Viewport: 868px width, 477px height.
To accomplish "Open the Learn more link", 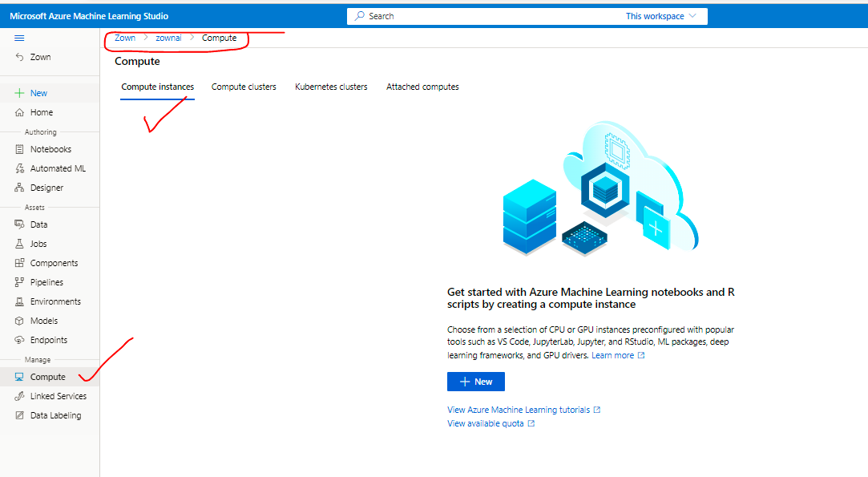I will coord(612,355).
